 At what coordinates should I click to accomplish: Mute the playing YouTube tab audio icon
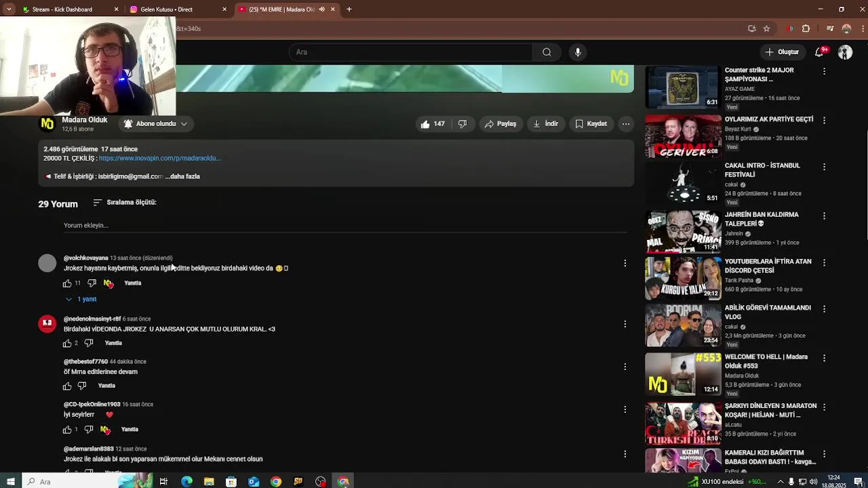tap(321, 9)
